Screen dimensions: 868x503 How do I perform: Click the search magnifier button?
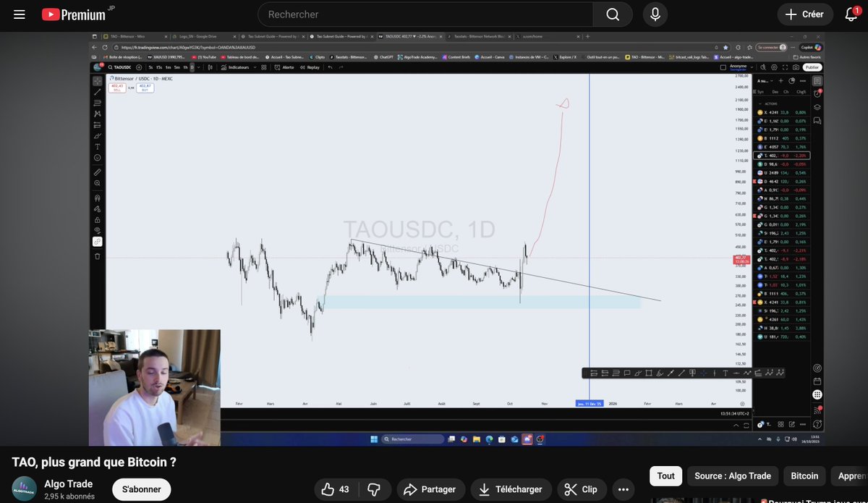[x=613, y=14]
